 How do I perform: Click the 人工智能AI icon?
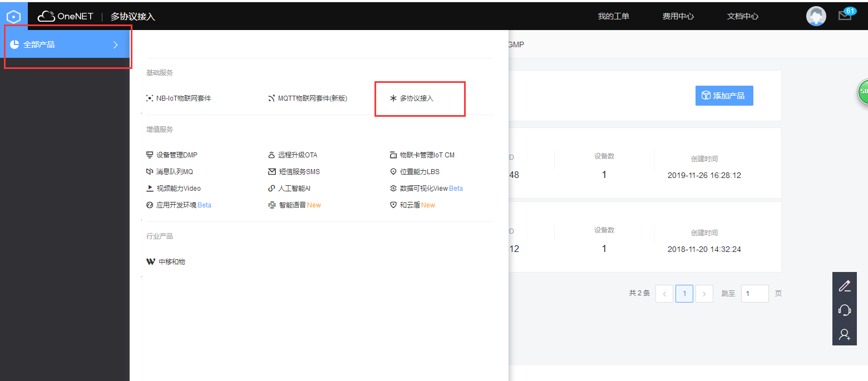point(272,188)
